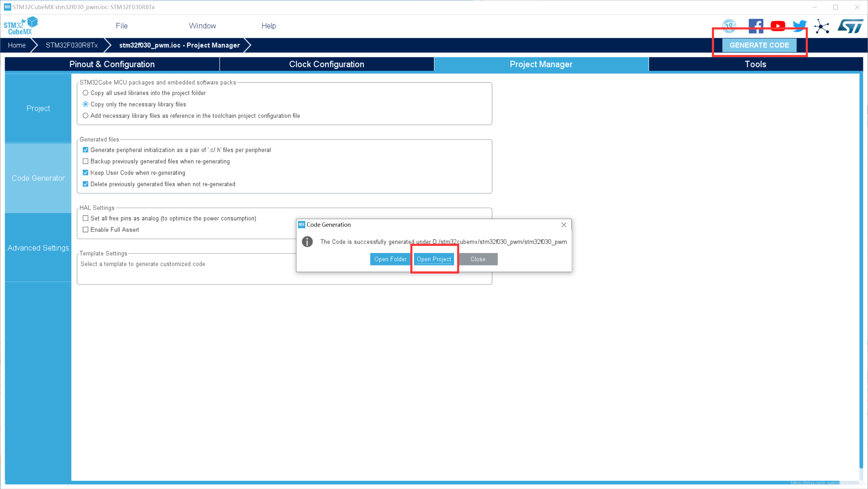
Task: Select Add necessary library files as reference
Action: 86,116
